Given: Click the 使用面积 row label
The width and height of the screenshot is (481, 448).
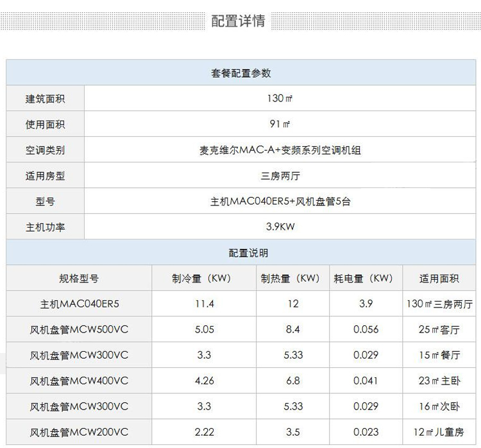Looking at the screenshot, I should coord(45,125).
